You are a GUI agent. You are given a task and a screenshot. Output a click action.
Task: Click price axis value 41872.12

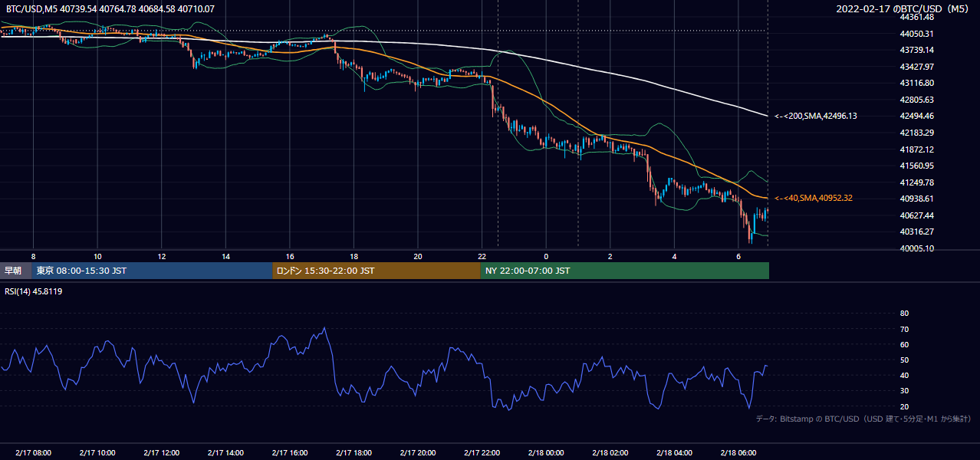tap(917, 149)
